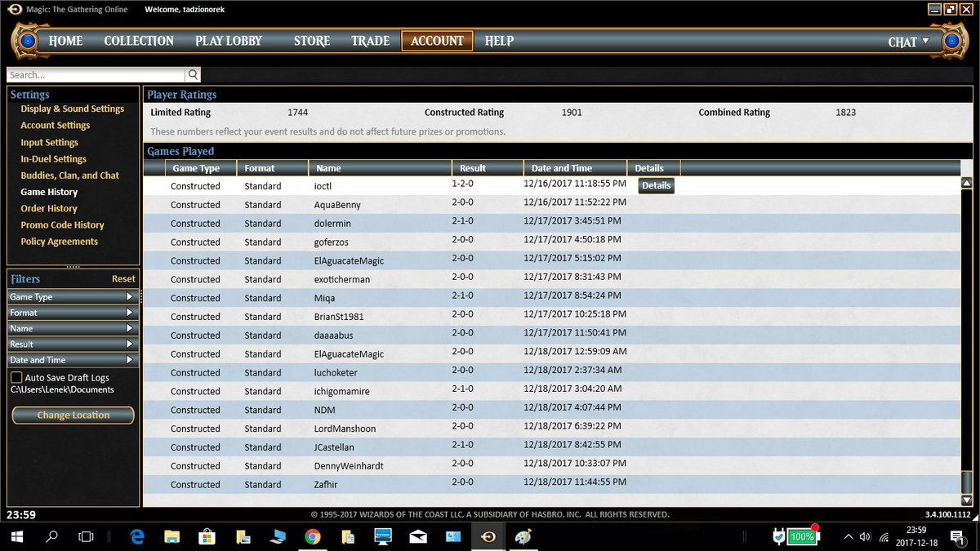This screenshot has width=980, height=551.
Task: Open Microsoft Store from taskbar
Action: 207,536
